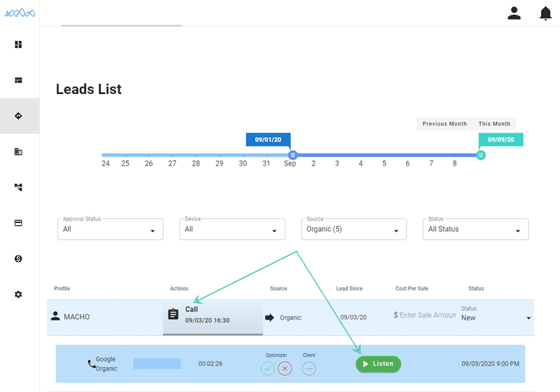Click the Enter Sale Amount field

coord(427,316)
